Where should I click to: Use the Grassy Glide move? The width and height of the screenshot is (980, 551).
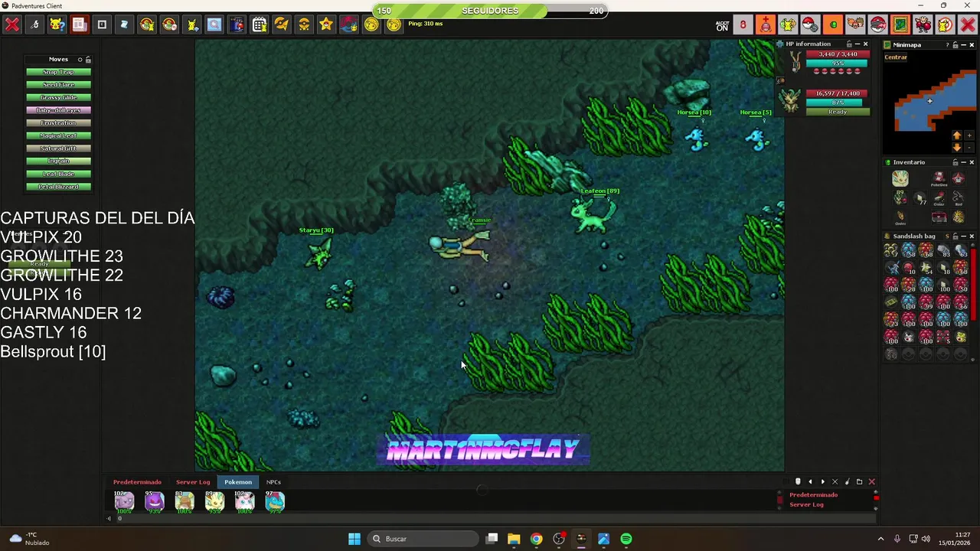(x=58, y=97)
